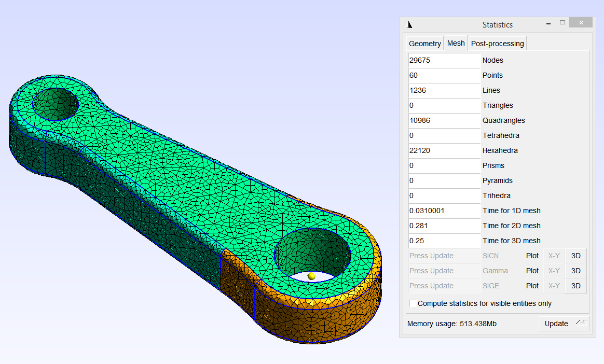The image size is (604, 364).
Task: Click the SICN Plot label
Action: pyautogui.click(x=532, y=256)
